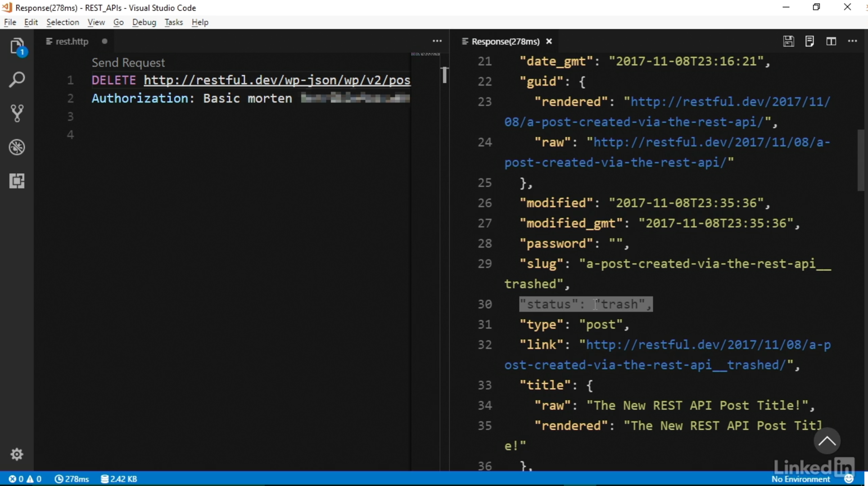This screenshot has width=868, height=486.
Task: Open more actions for Response editor
Action: 853,41
